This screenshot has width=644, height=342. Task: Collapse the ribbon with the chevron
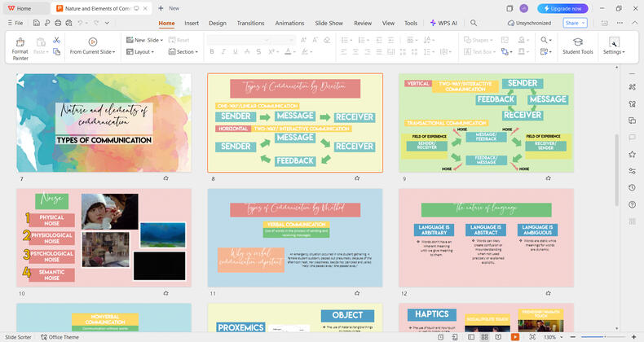click(x=634, y=23)
